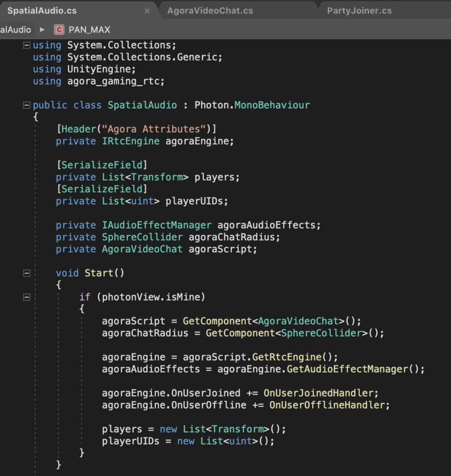
Task: Click GetAudioEffectManager() method call
Action: [x=355, y=369]
